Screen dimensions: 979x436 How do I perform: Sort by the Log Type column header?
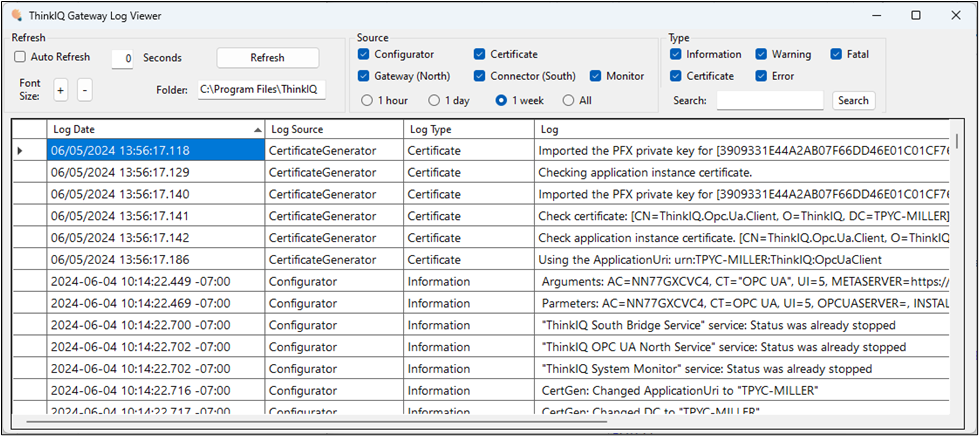[469, 130]
